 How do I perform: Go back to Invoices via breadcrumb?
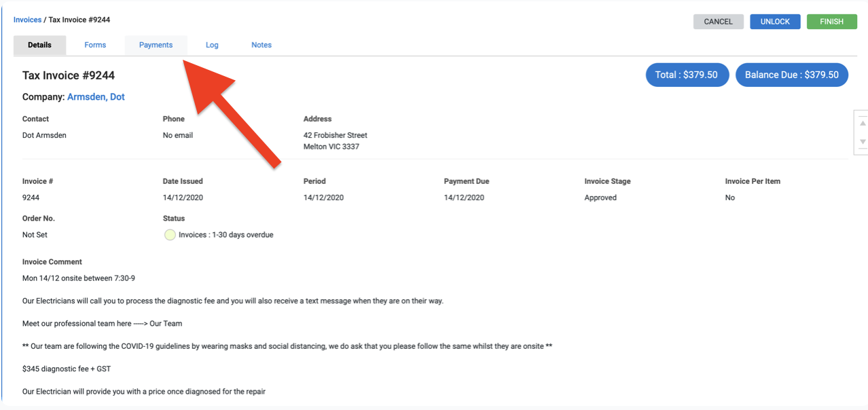pyautogui.click(x=27, y=20)
